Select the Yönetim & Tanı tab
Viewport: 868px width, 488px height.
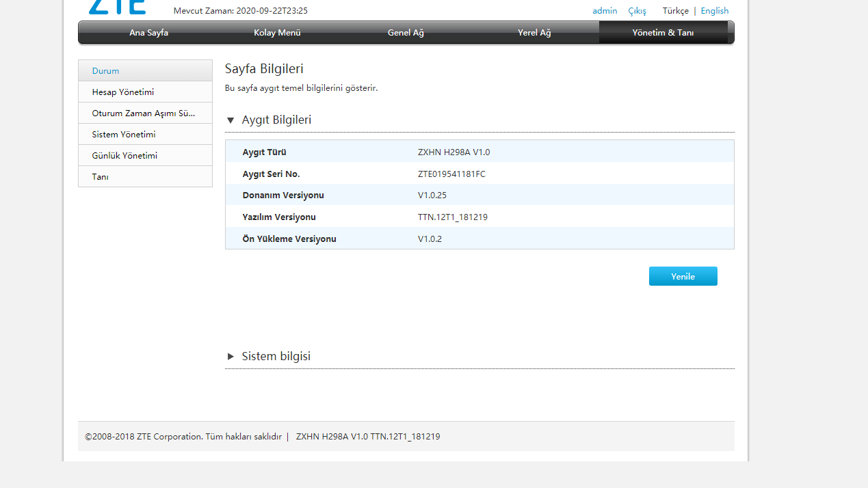(663, 32)
